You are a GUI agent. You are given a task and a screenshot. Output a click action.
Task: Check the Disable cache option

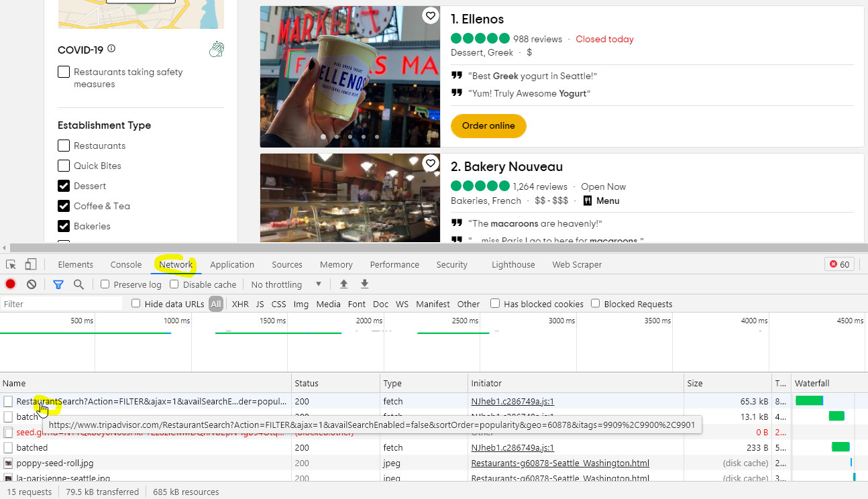click(x=174, y=284)
